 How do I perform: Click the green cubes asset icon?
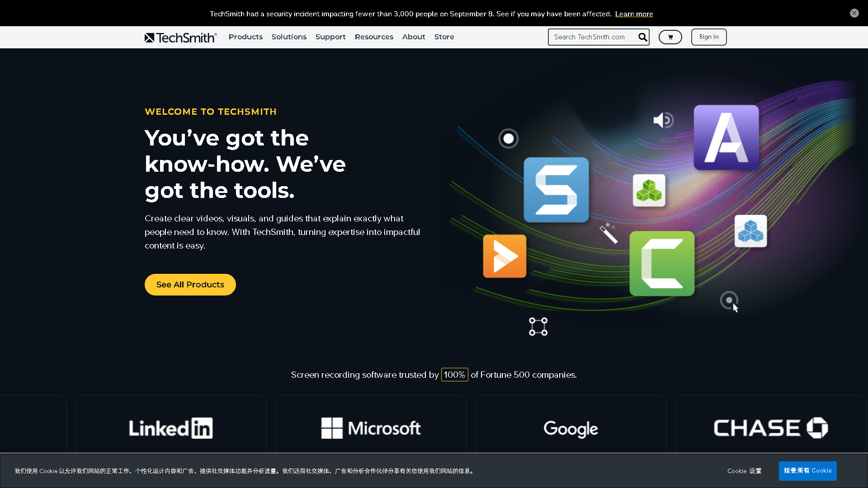649,190
